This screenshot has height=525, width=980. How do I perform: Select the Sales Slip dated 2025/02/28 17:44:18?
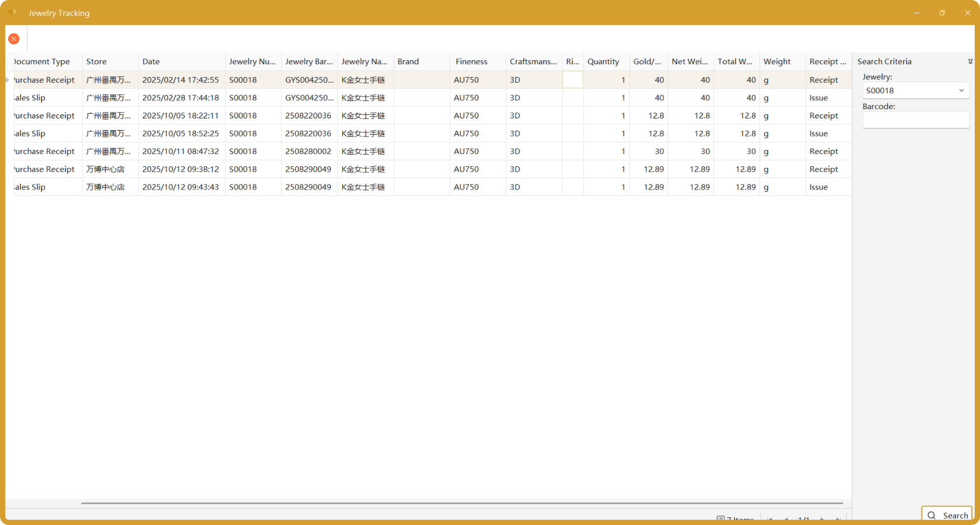click(180, 98)
